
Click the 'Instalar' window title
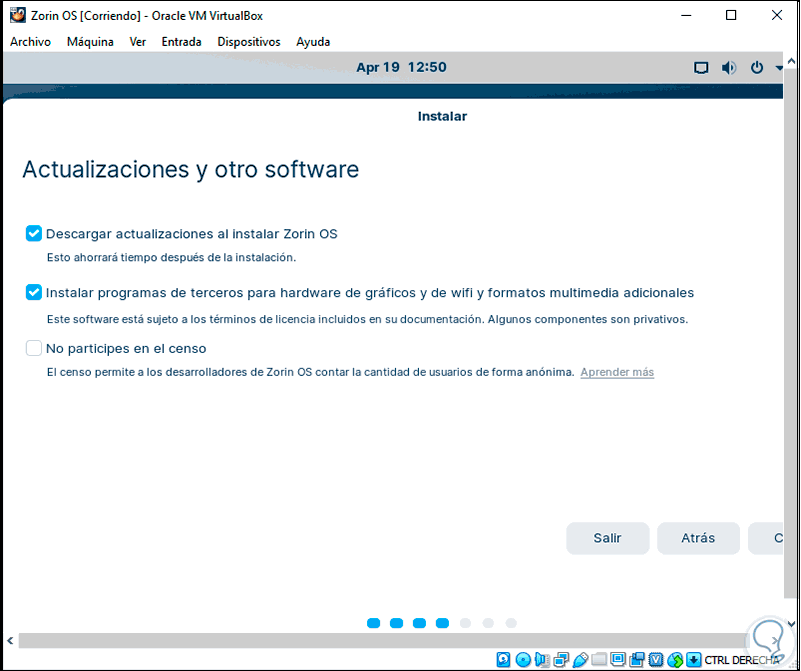[x=442, y=116]
